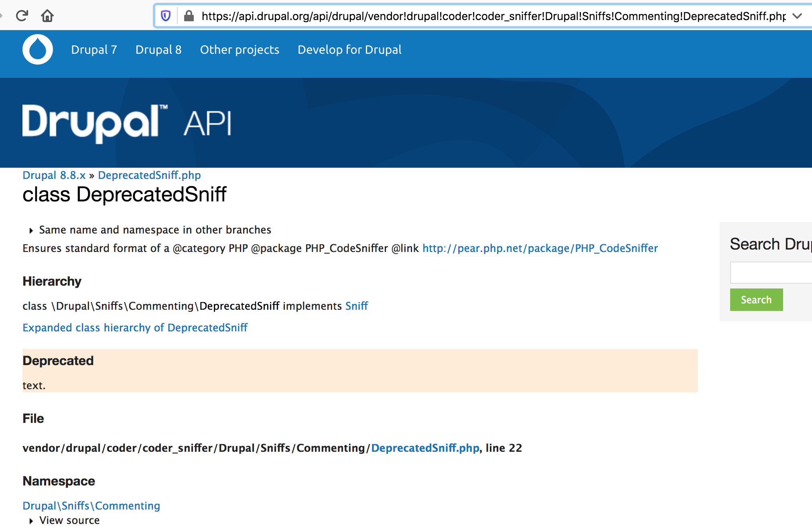This screenshot has width=812, height=532.
Task: Select Other projects in the navigation
Action: (x=240, y=49)
